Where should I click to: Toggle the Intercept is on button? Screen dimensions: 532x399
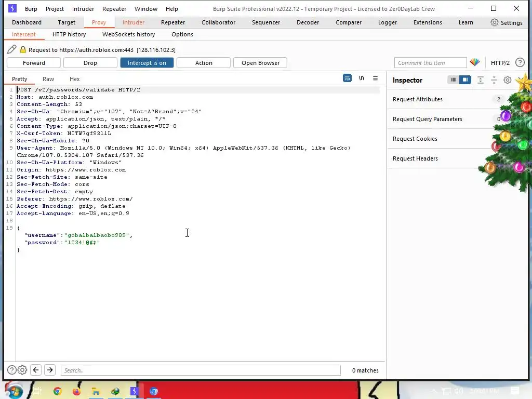(147, 63)
